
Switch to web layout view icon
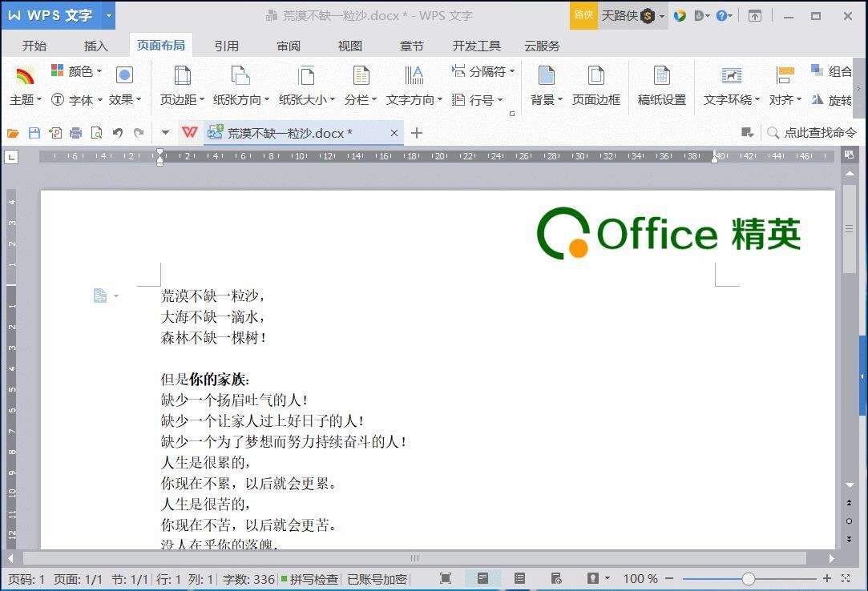[x=555, y=578]
